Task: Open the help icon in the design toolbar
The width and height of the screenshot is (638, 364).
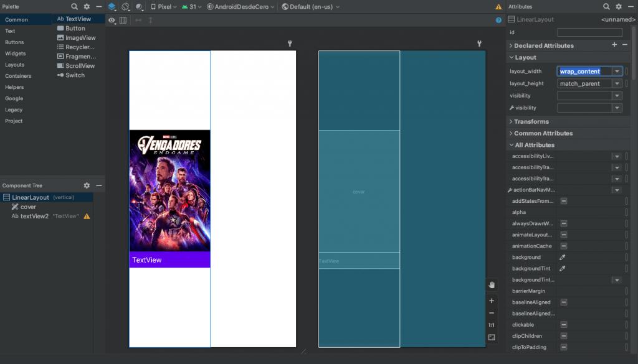Action: tap(498, 21)
